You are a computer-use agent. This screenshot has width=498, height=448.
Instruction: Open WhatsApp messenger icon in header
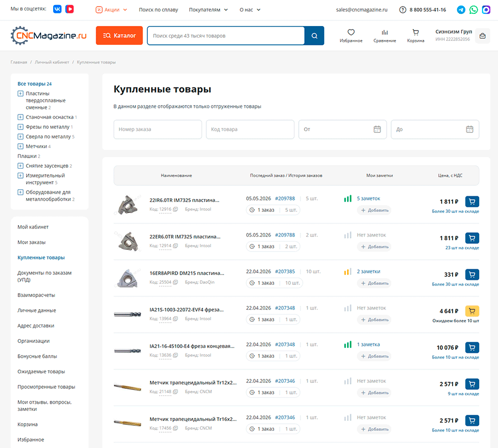pyautogui.click(x=473, y=9)
